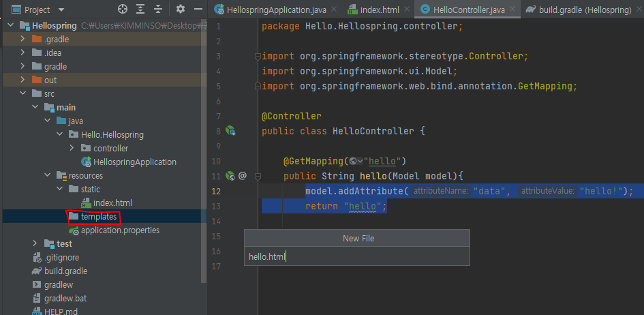
Task: Expand the gradle folder arrow
Action: [23, 67]
